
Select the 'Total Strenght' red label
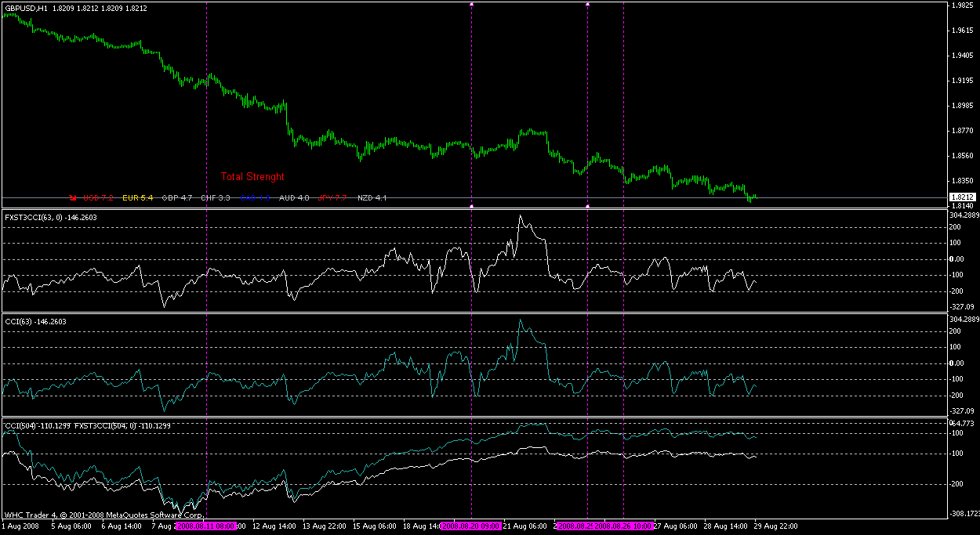coord(252,177)
